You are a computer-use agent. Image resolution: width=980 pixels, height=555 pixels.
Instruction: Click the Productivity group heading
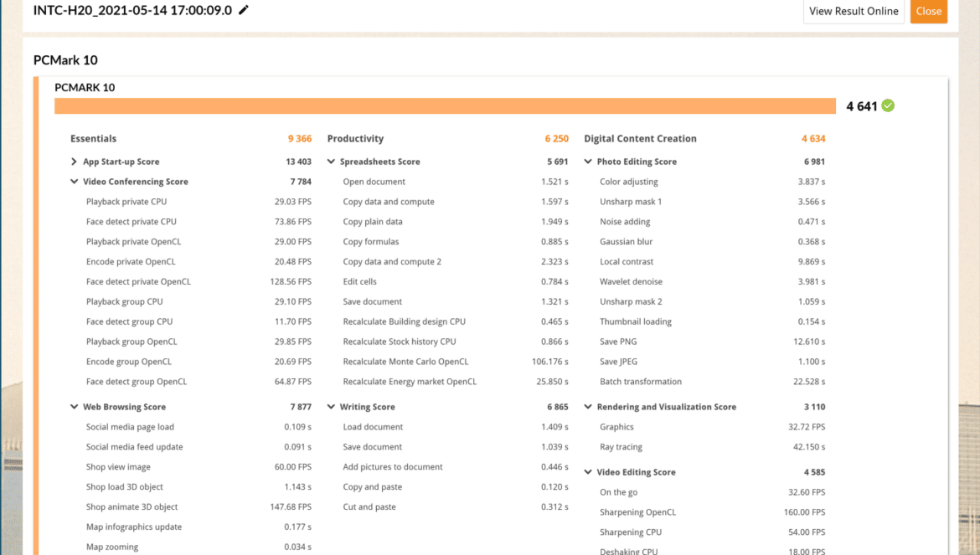(x=356, y=139)
